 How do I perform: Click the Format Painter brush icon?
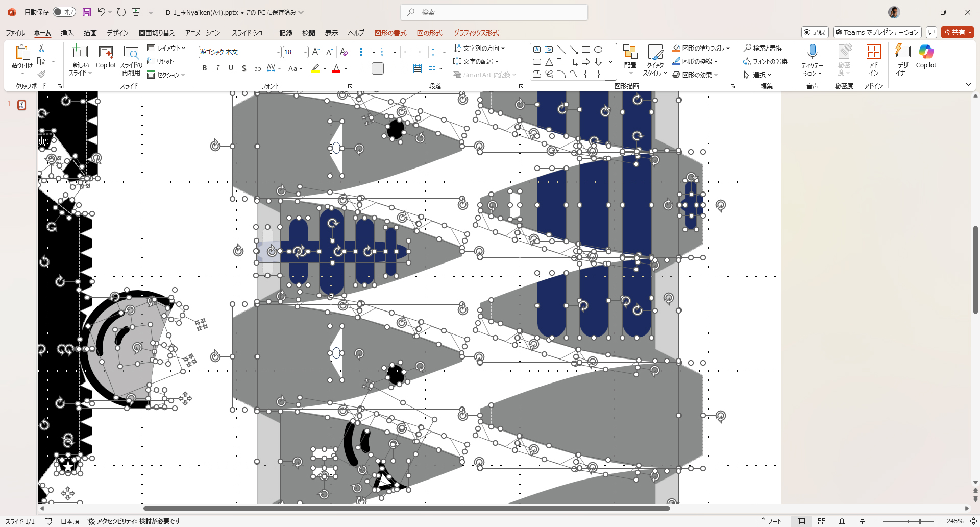click(x=42, y=75)
